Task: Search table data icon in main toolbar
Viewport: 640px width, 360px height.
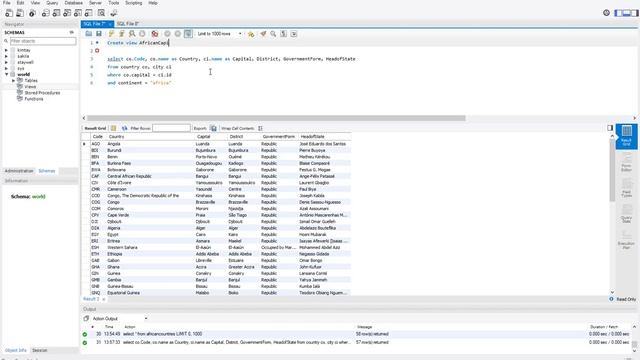Action: tap(101, 13)
